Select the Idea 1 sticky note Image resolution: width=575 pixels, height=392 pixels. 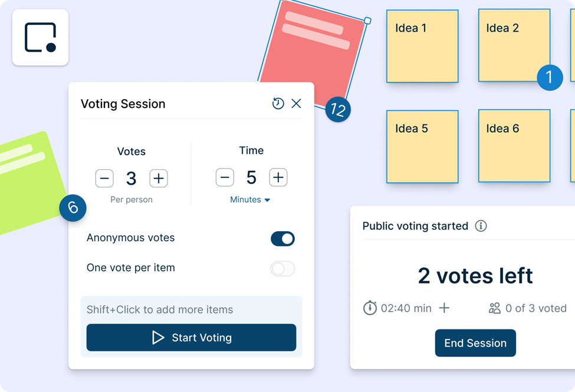click(422, 46)
